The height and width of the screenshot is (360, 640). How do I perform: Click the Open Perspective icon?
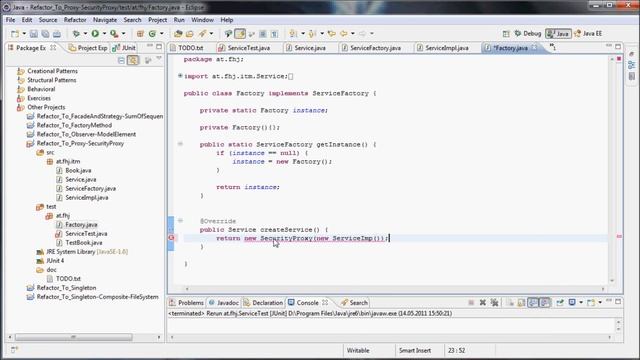click(506, 33)
